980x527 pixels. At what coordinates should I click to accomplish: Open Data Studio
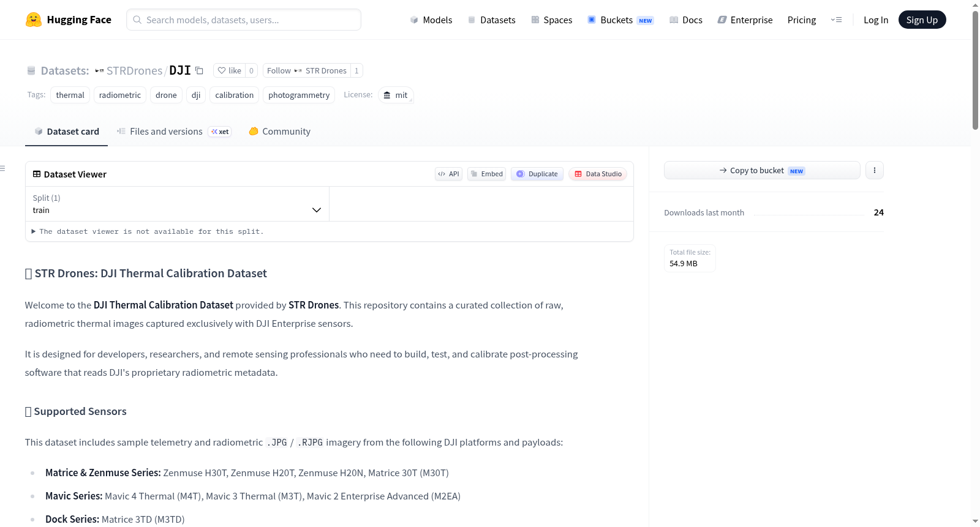tap(598, 174)
